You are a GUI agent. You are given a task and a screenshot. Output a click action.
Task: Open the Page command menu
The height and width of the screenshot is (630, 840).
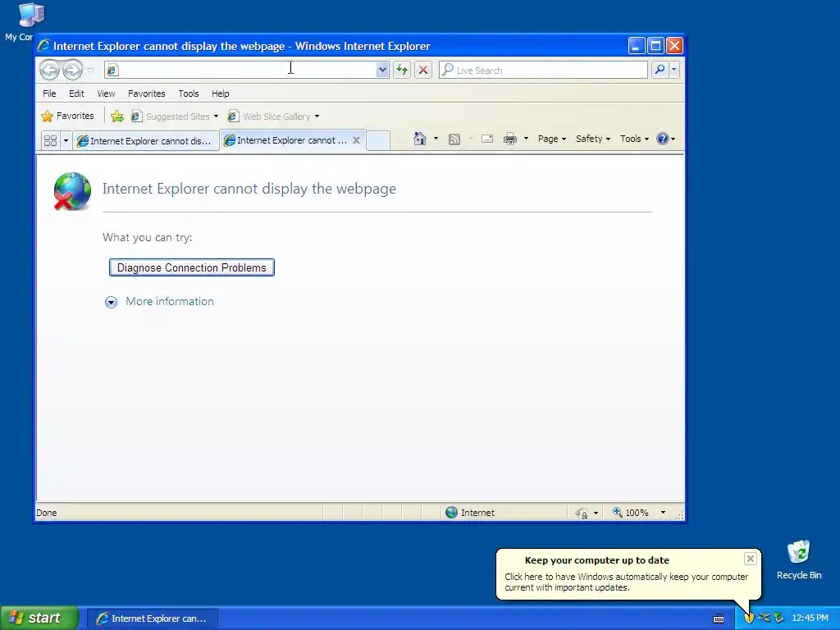(552, 139)
